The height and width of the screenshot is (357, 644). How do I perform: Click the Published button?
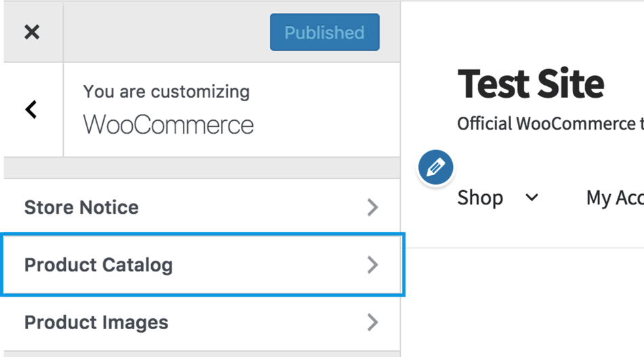pos(324,33)
